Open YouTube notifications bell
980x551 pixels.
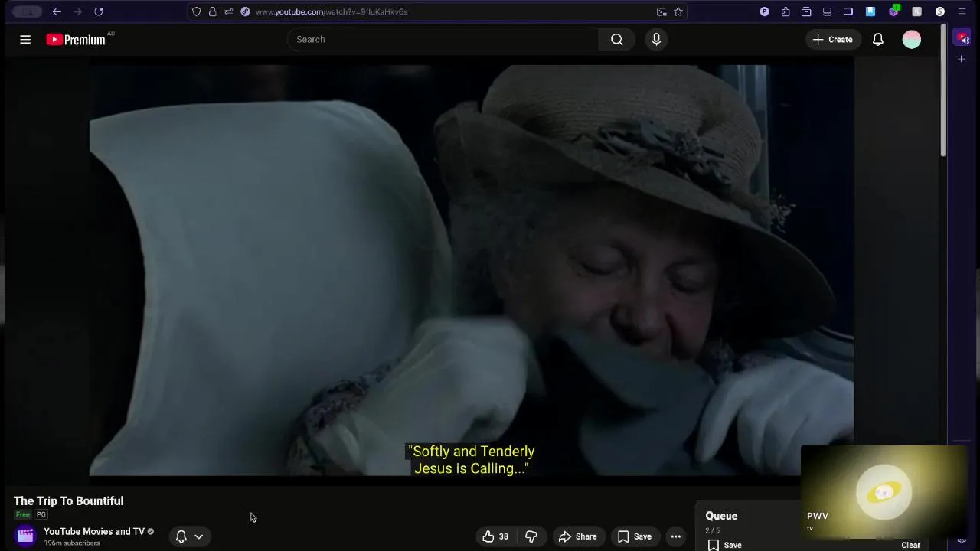point(878,39)
